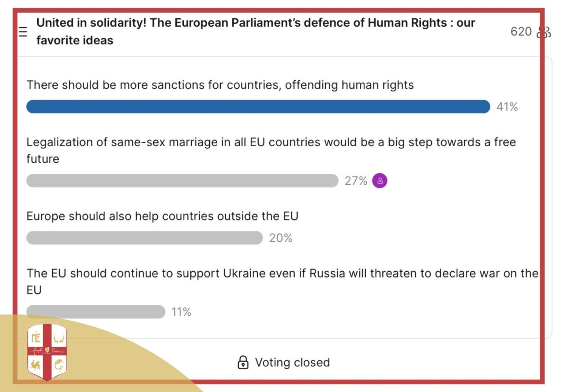
Task: Click the gray 11% result bar
Action: tap(96, 312)
